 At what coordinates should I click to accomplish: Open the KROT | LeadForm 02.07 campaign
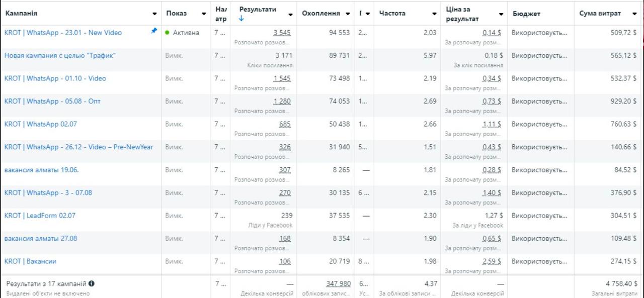(40, 216)
